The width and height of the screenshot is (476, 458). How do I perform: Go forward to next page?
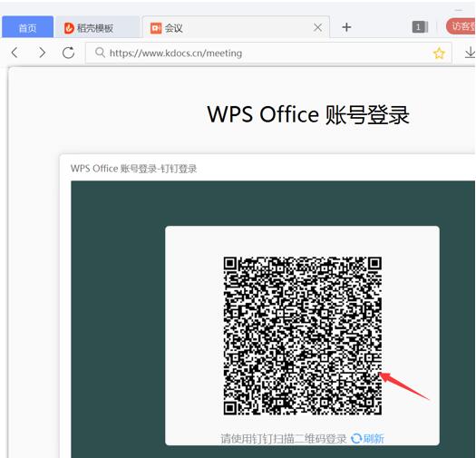(x=42, y=53)
